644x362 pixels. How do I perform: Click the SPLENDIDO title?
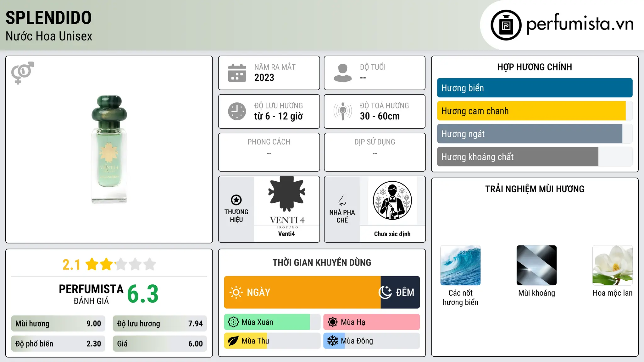[x=48, y=18]
